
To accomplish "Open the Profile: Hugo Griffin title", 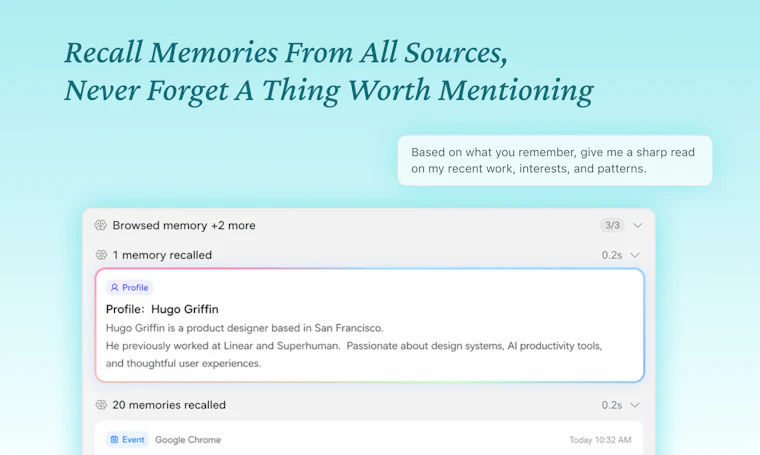I will pyautogui.click(x=162, y=309).
